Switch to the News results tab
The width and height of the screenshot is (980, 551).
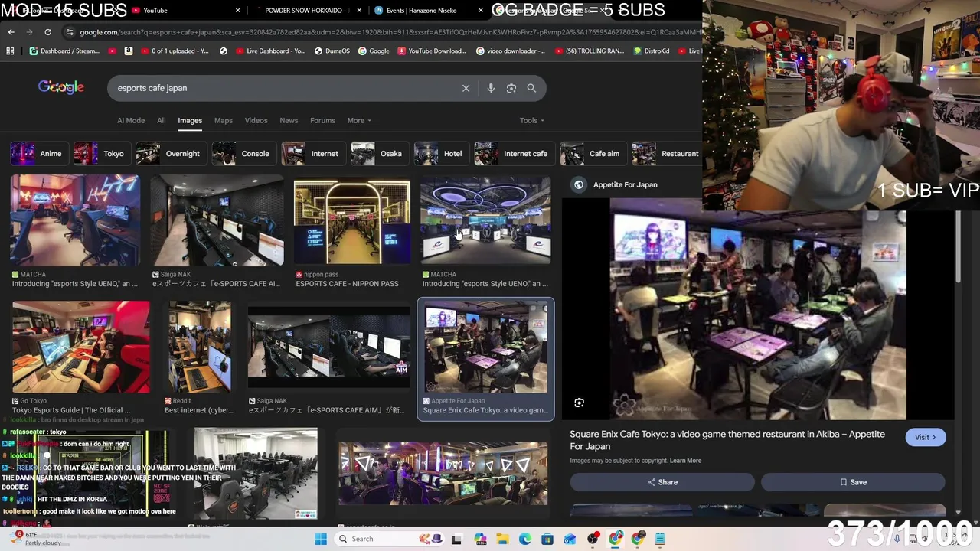click(289, 120)
